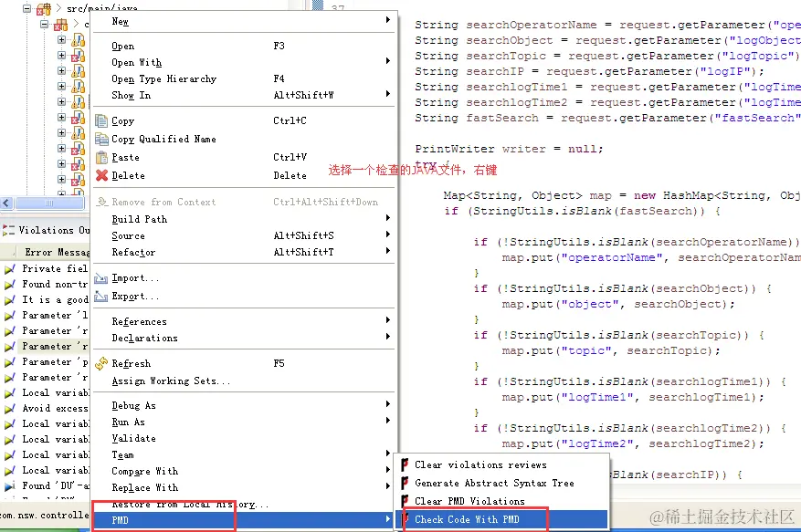Click the map.put("topic") code line

tap(611, 350)
